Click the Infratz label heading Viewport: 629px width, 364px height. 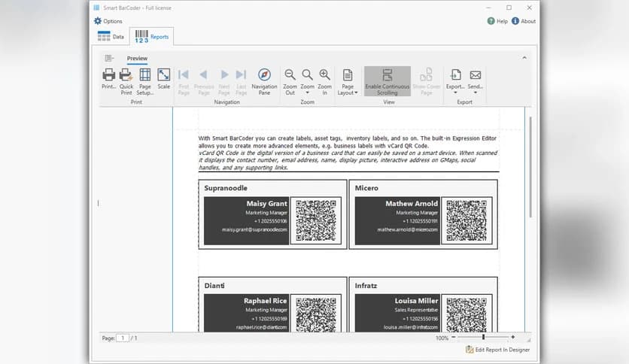(366, 286)
